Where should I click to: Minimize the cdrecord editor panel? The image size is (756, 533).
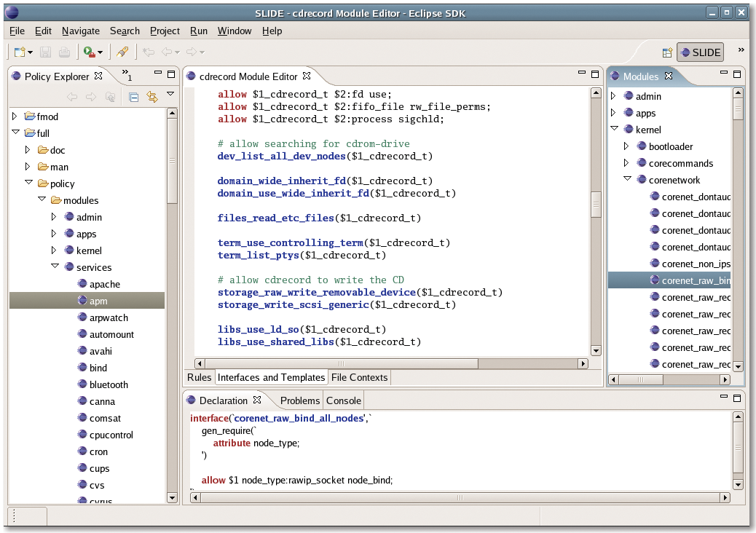(x=581, y=73)
